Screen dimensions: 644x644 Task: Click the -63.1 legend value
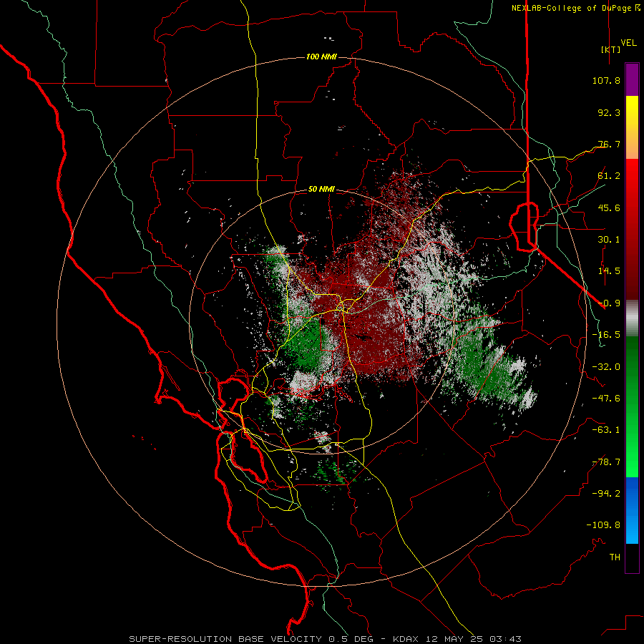click(606, 430)
